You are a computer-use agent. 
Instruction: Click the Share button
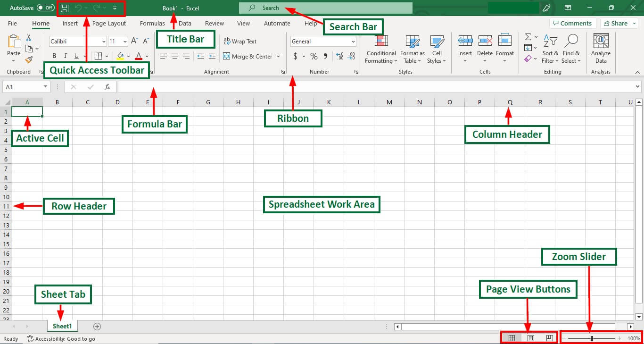(x=618, y=23)
